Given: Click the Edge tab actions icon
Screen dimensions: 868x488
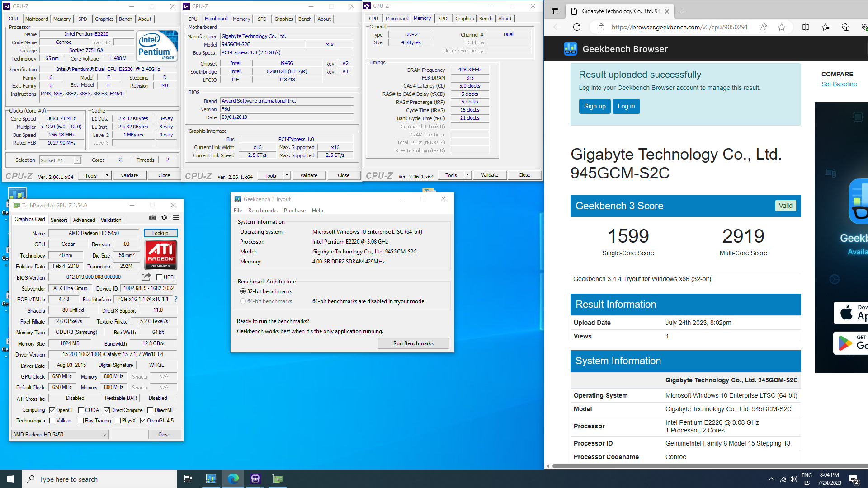Looking at the screenshot, I should point(555,11).
